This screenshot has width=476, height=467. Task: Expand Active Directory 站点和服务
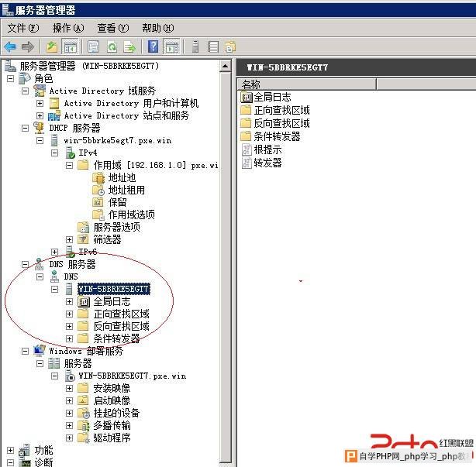pyautogui.click(x=40, y=115)
